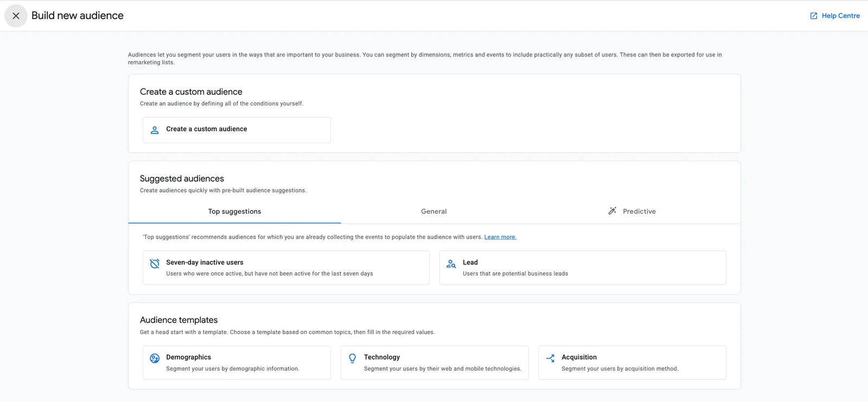Viewport: 868px width, 402px height.
Task: Click the Lead person-search icon
Action: click(451, 264)
